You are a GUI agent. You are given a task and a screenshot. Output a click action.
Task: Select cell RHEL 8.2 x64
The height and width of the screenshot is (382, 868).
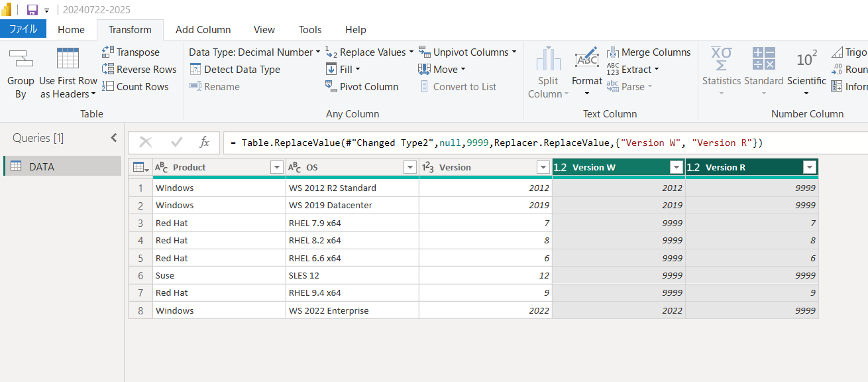(353, 240)
